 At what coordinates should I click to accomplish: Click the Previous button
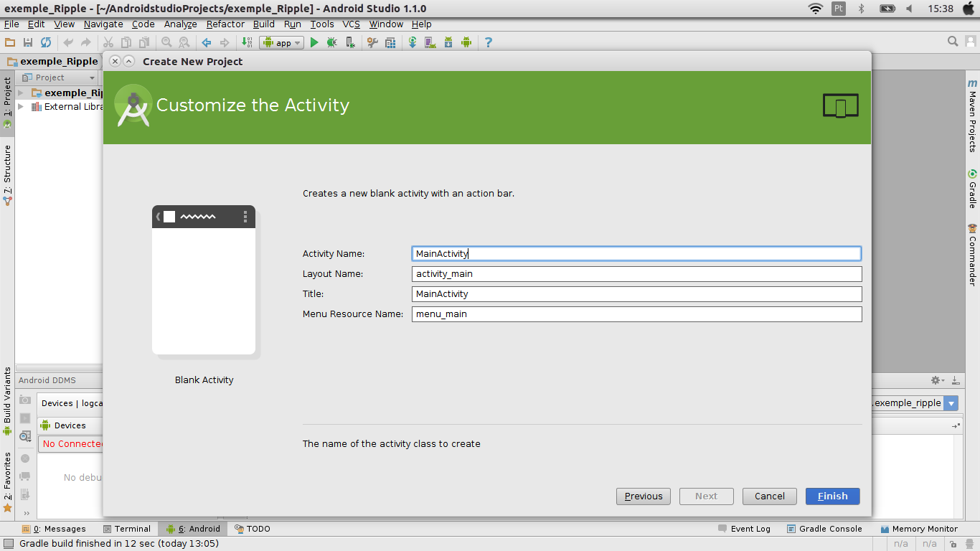[x=644, y=496]
